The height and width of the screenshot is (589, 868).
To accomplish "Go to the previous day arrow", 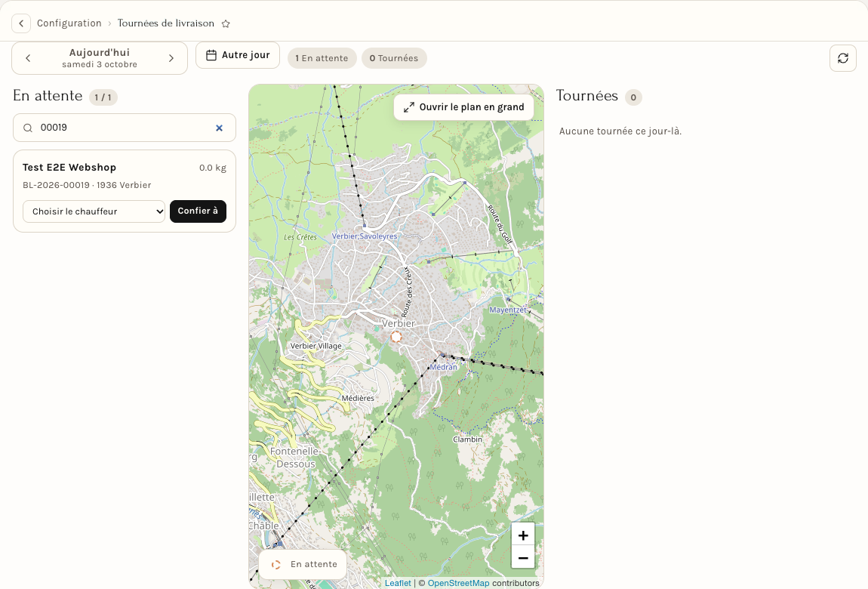I will coord(28,58).
